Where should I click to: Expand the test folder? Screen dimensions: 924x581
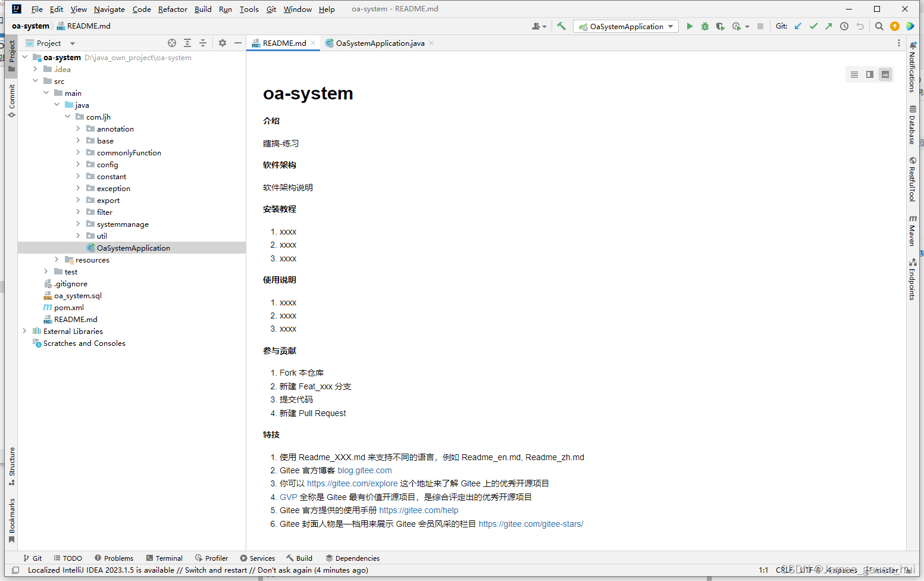(46, 271)
